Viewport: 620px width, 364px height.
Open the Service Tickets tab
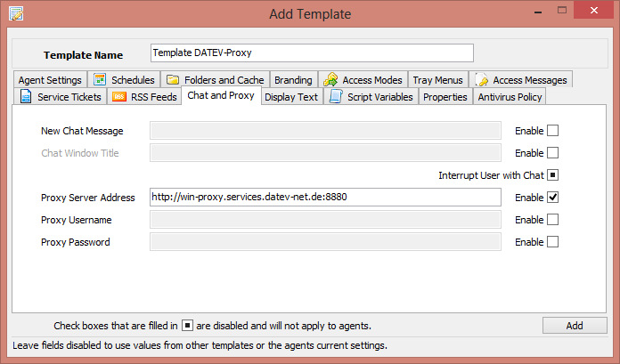[61, 97]
